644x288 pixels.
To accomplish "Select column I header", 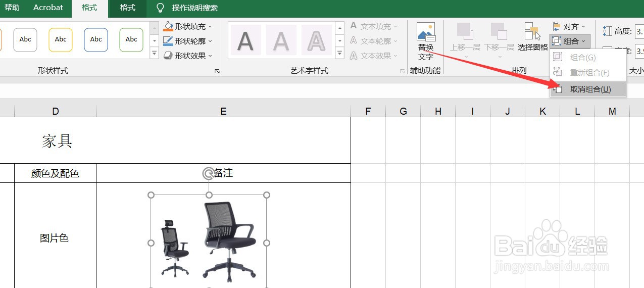I will (473, 111).
